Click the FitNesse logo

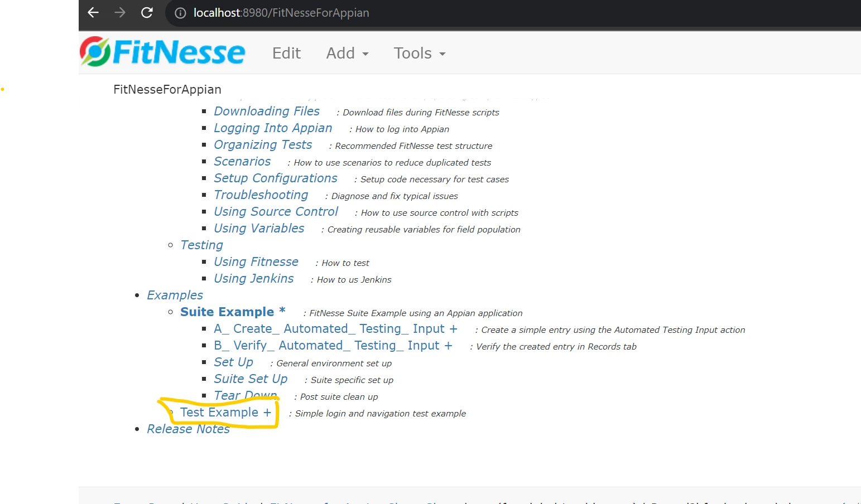point(162,52)
